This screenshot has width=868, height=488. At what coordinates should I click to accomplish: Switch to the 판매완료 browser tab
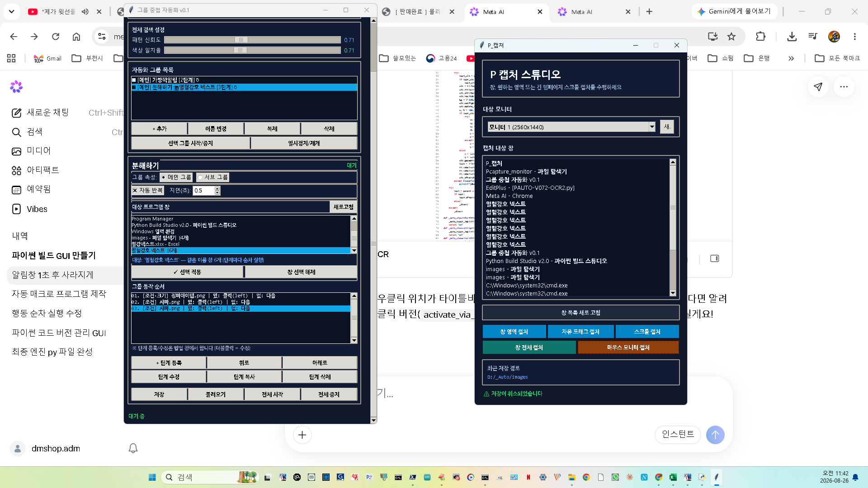tap(418, 12)
